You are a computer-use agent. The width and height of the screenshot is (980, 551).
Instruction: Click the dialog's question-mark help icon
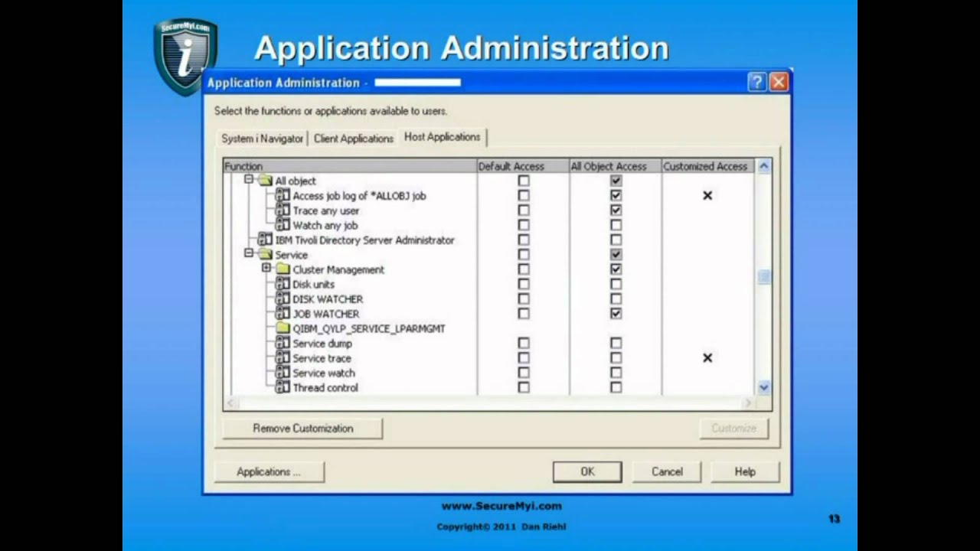[x=756, y=83]
